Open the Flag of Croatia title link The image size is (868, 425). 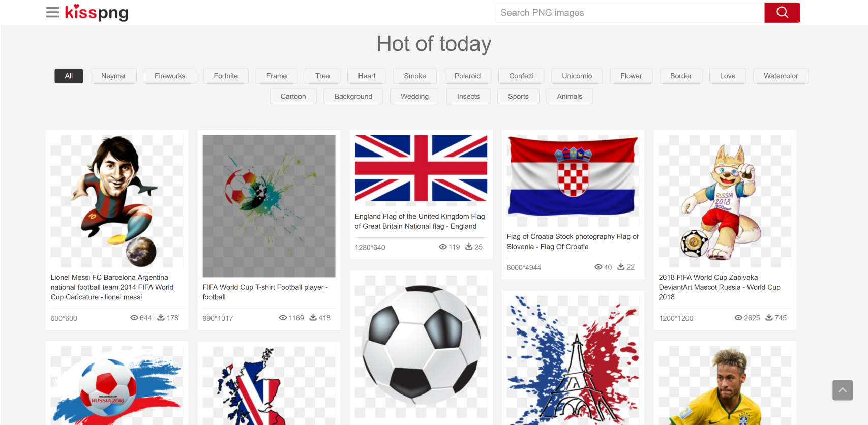[x=573, y=241]
